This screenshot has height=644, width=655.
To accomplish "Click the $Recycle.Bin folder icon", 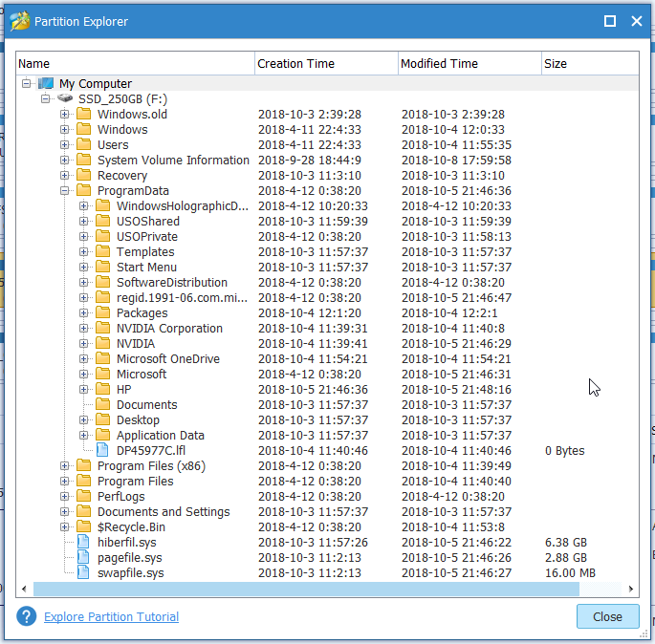I will click(x=84, y=526).
